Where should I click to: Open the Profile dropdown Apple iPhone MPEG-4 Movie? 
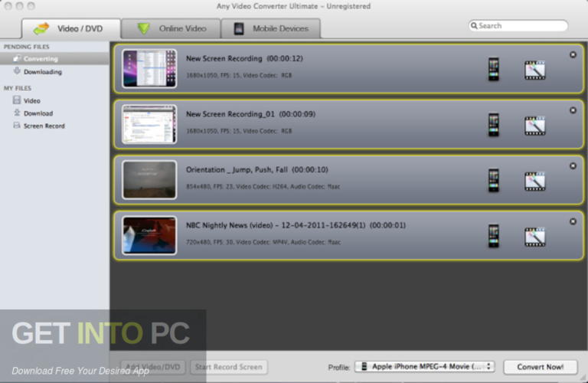[x=424, y=366]
